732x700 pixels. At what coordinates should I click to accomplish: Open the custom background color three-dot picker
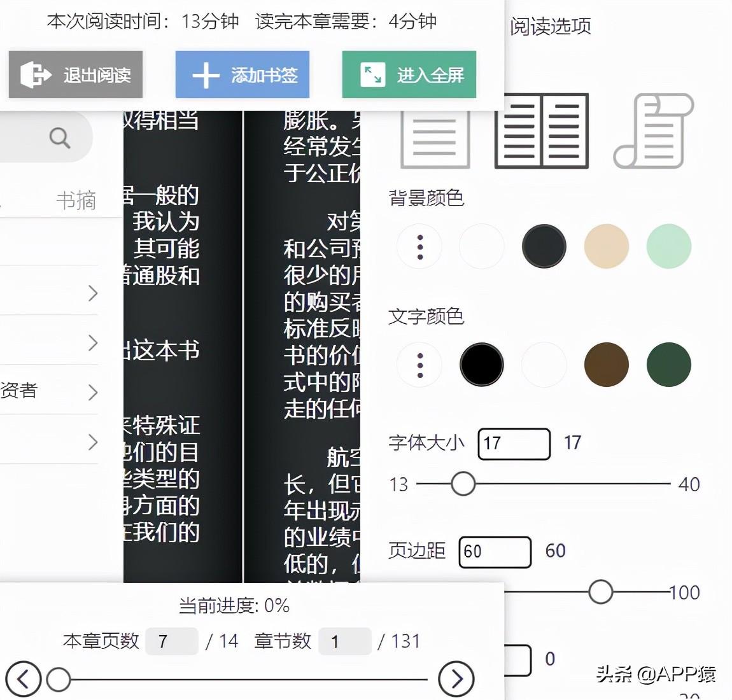pos(419,246)
